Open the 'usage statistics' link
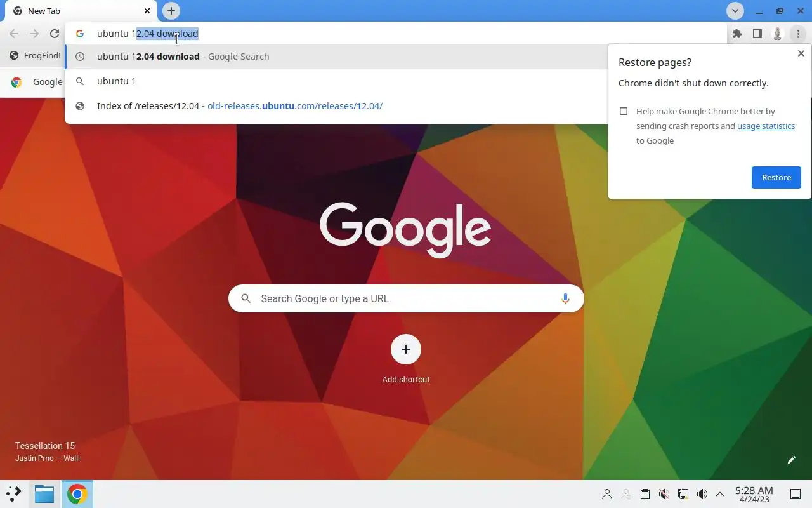812x508 pixels. (766, 126)
